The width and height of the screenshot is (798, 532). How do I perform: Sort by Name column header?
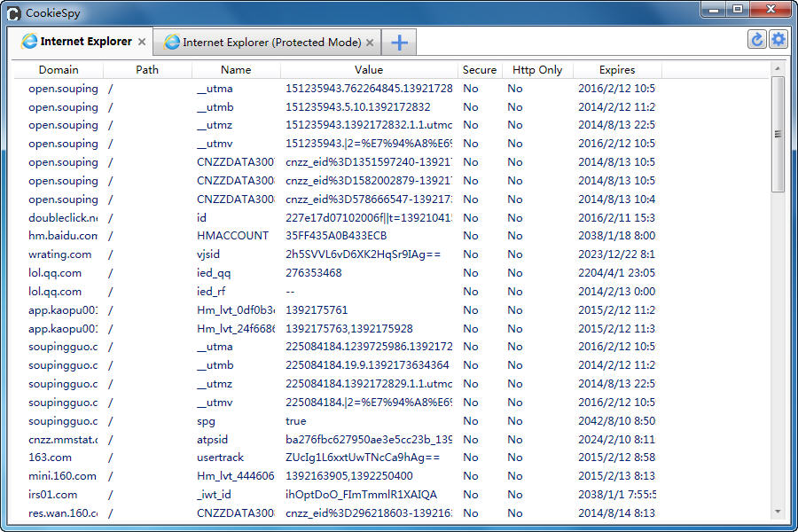click(x=236, y=70)
